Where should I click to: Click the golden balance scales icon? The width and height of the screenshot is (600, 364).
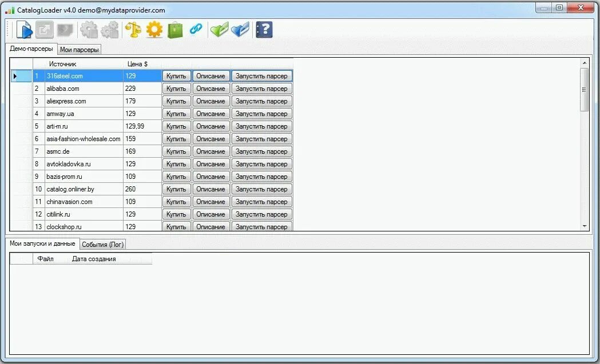(x=133, y=30)
